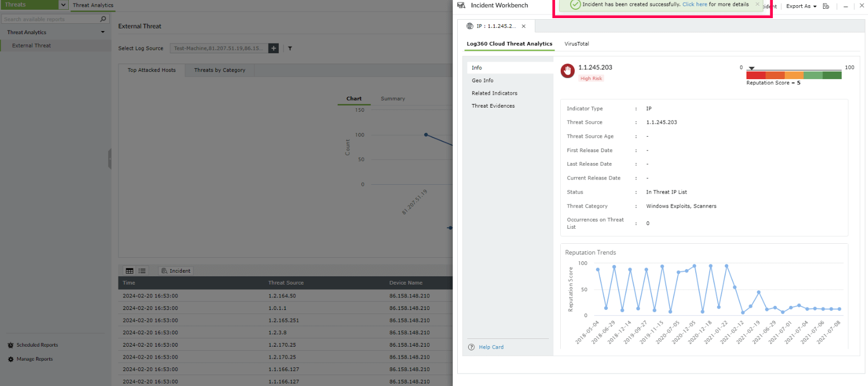Click the Help Card question mark icon
This screenshot has height=386, width=868.
coord(471,347)
